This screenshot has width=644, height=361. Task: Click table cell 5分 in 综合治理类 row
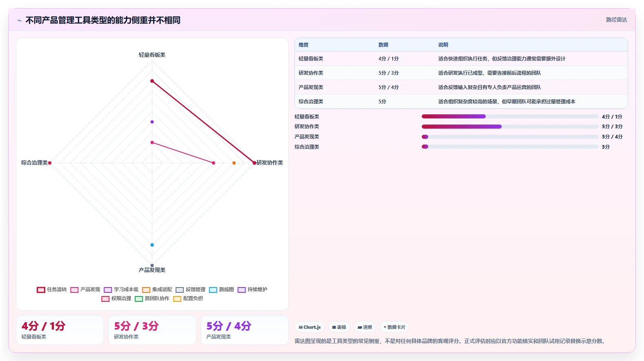(382, 102)
